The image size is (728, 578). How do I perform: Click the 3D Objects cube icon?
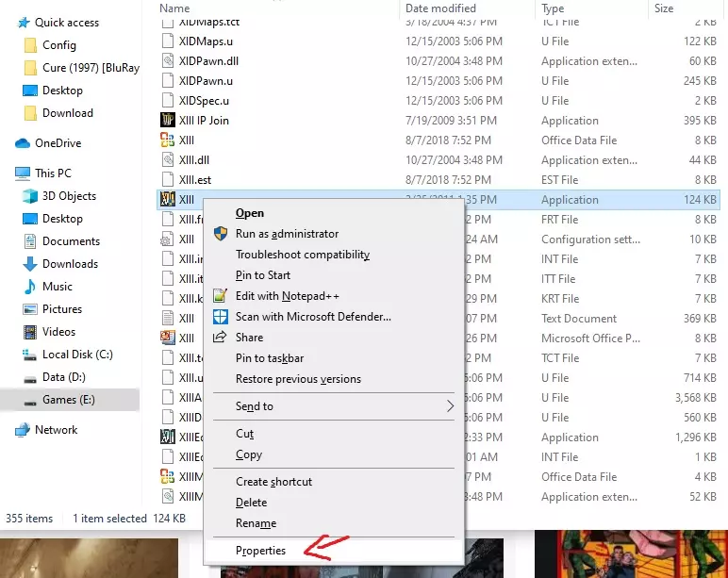[30, 196]
